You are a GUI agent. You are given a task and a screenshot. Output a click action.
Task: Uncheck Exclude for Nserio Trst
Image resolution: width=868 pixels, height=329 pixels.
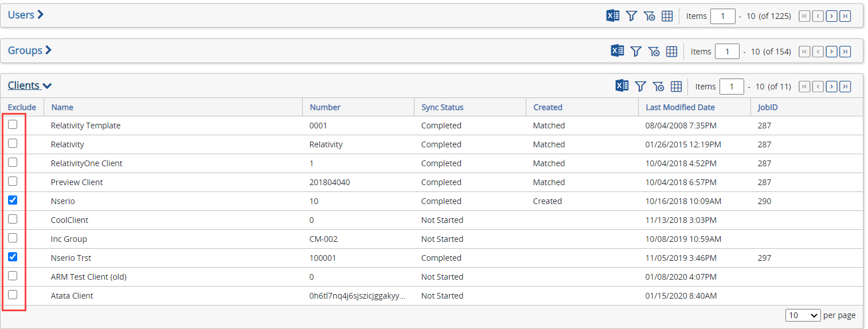coord(13,257)
